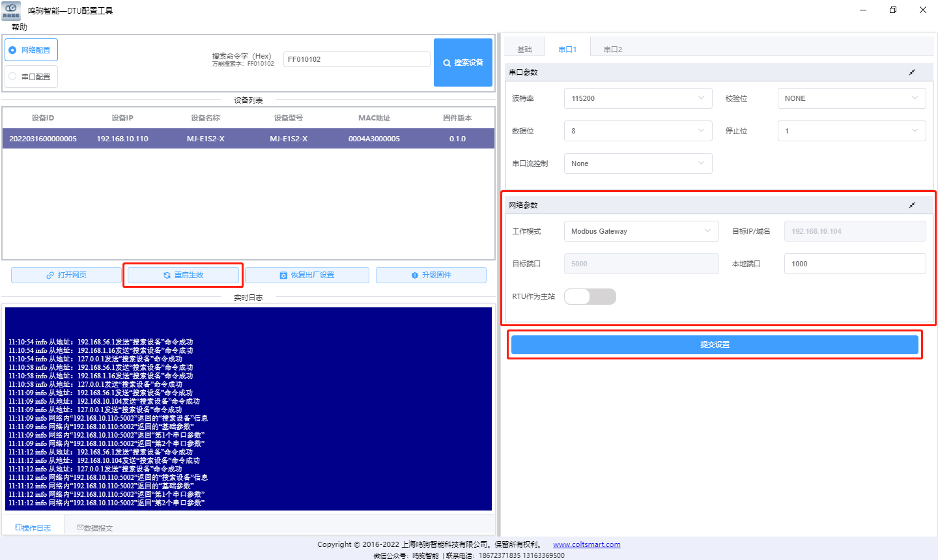Click the 搜索设备 button
The width and height of the screenshot is (938, 560).
point(463,63)
